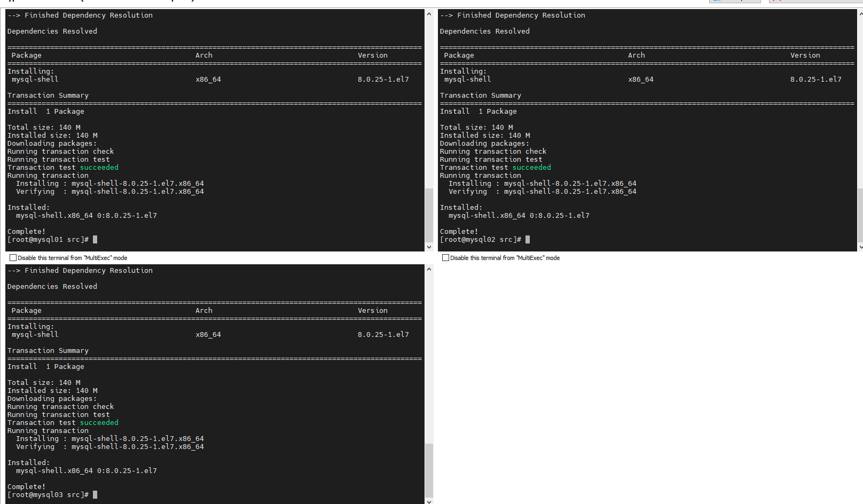Click x86_64 arch value in the mysql03 terminal table
This screenshot has width=863, height=504.
pos(208,335)
